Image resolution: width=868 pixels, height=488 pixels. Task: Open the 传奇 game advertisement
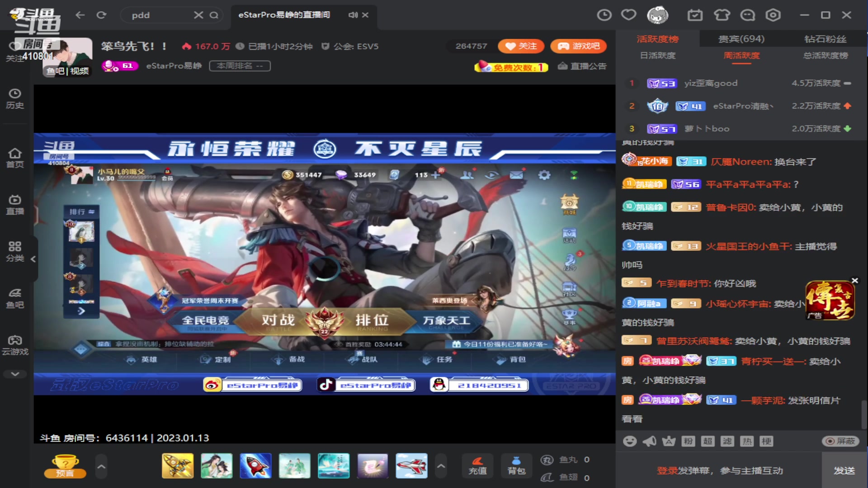830,301
